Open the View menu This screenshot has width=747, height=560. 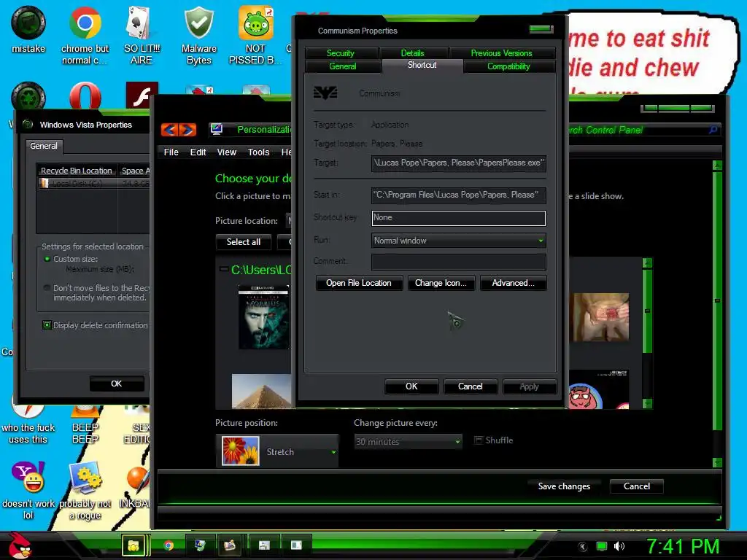coord(227,152)
